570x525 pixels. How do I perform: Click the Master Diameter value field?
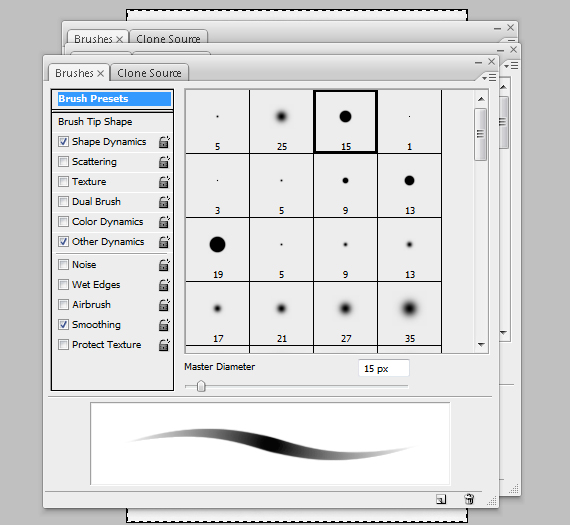(384, 368)
